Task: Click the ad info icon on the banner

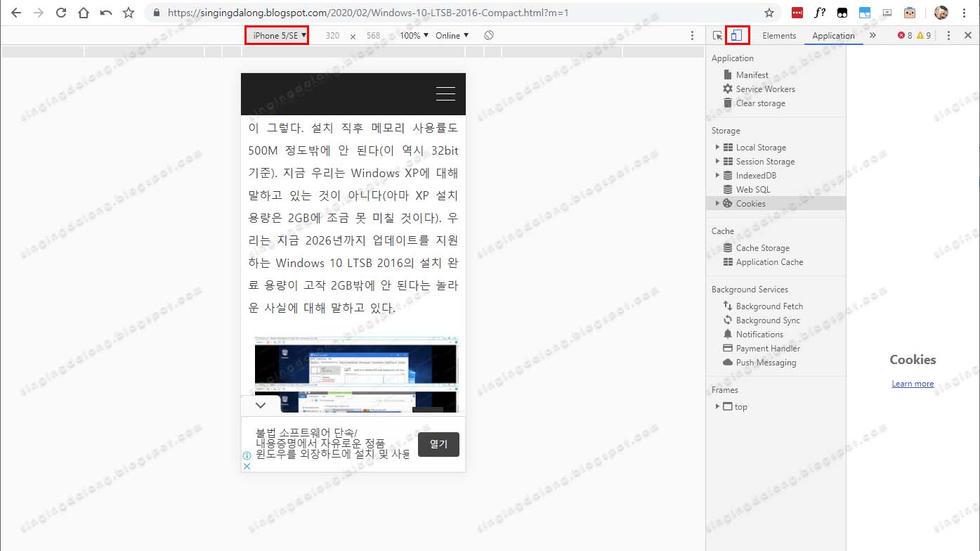Action: 247,455
